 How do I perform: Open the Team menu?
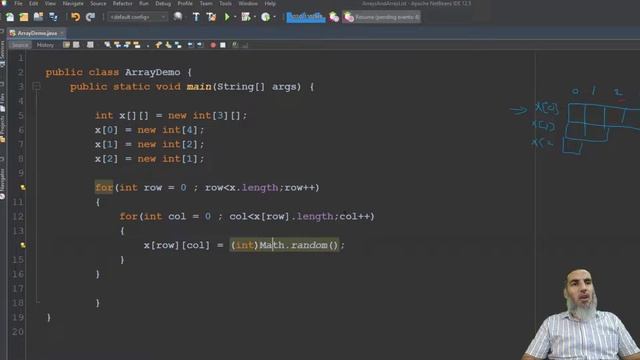(x=206, y=3)
